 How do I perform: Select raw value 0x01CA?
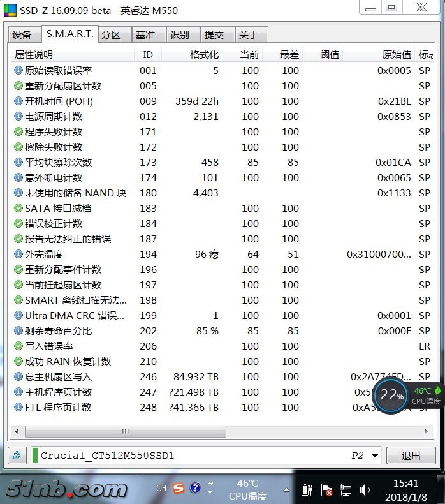pyautogui.click(x=393, y=162)
